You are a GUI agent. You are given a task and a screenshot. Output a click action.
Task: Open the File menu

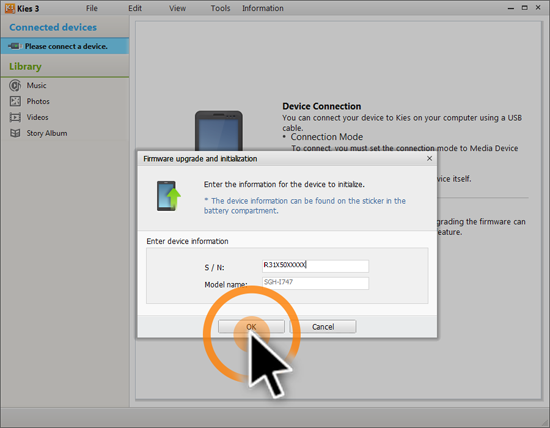point(92,8)
